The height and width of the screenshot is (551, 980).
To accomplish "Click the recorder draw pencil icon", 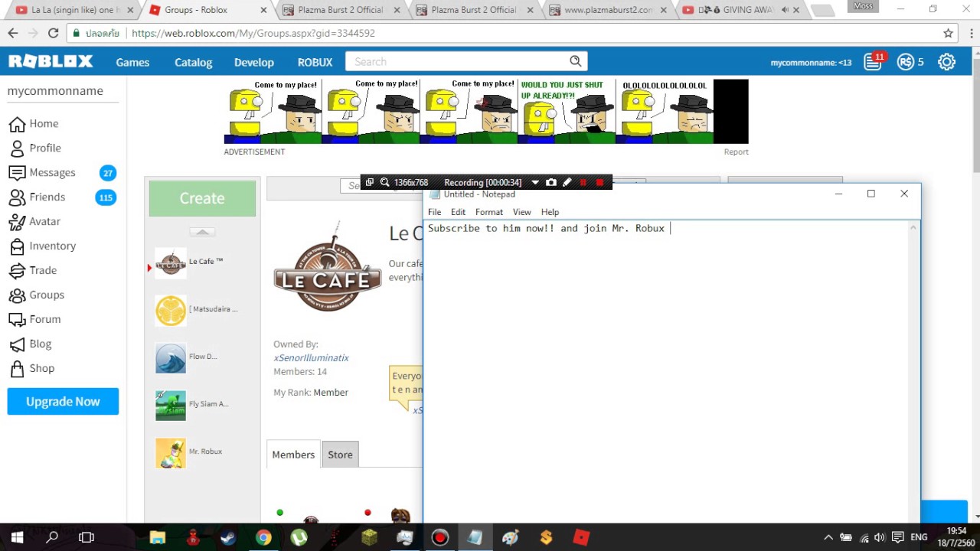I will pyautogui.click(x=567, y=182).
